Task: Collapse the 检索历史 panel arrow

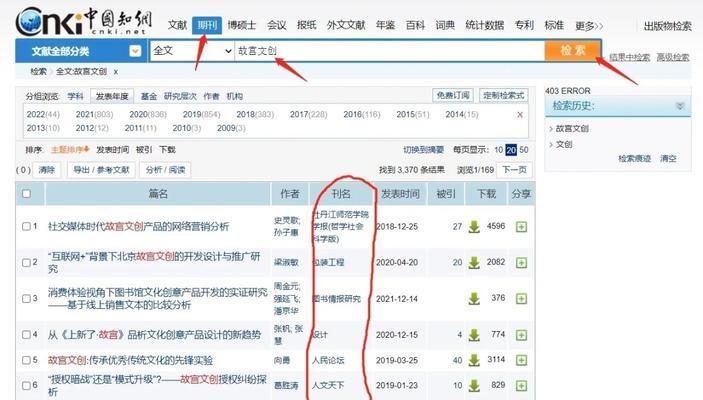Action: pos(680,106)
